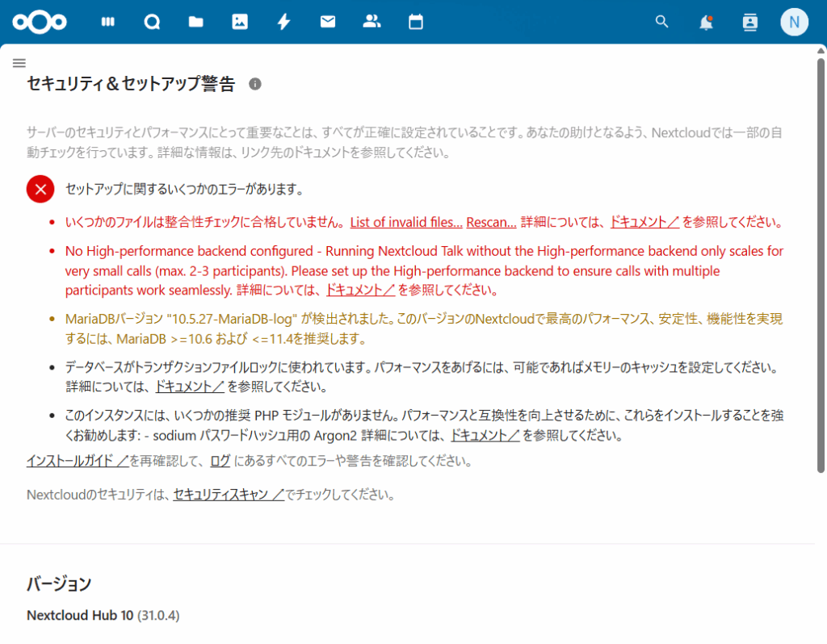Open the Calendar app icon
This screenshot has height=644, width=827.
tap(416, 22)
